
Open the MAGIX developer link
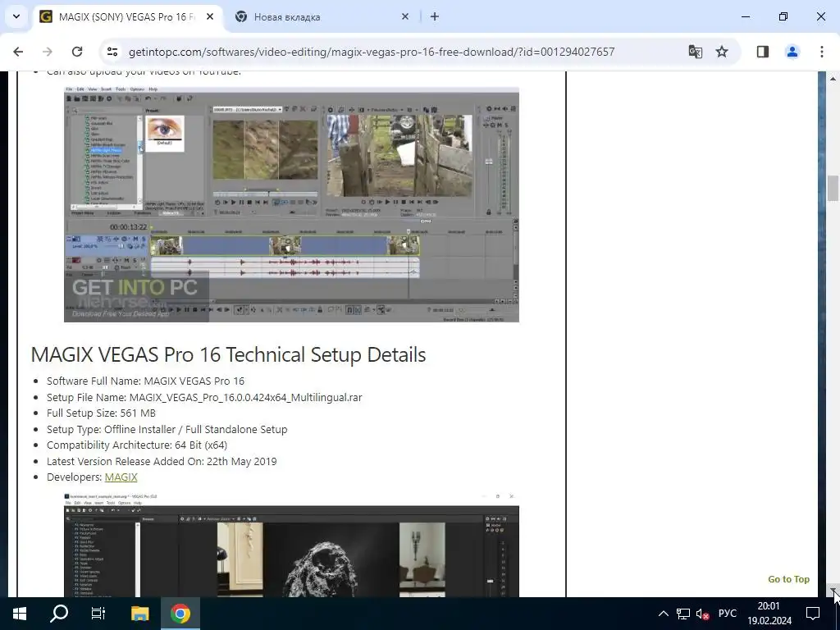tap(121, 477)
